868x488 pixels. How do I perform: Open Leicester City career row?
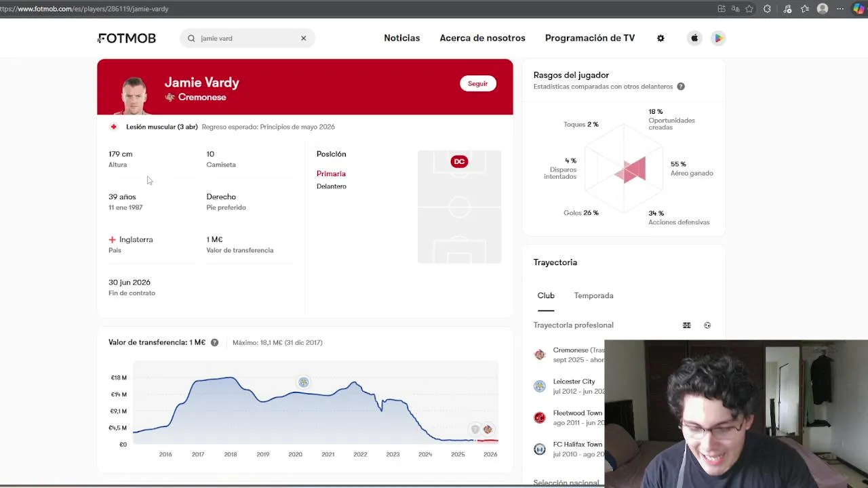(x=569, y=386)
